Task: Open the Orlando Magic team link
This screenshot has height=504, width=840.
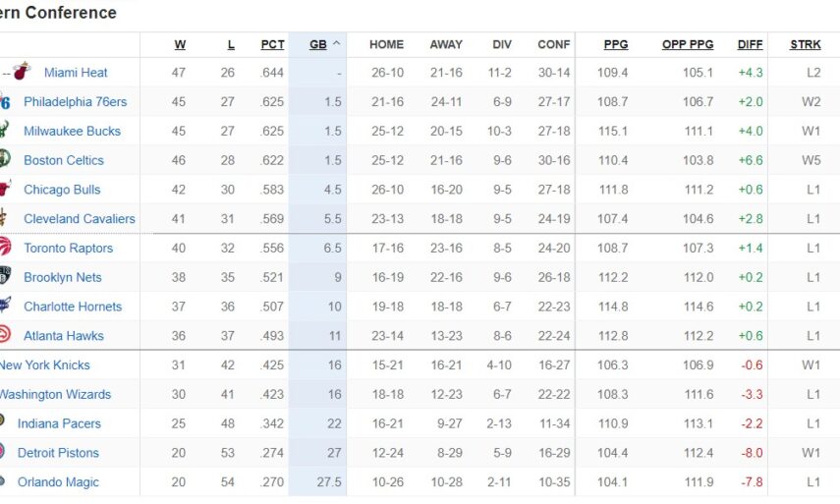Action: point(58,481)
